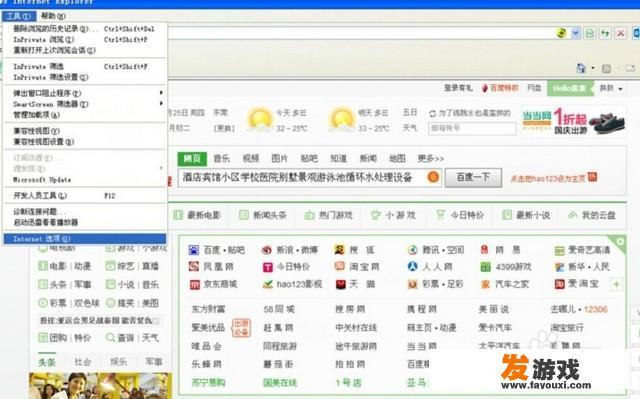Image resolution: width=640 pixels, height=399 pixels.
Task: Choose InPrivate 浏览 menu item
Action: 85,40
